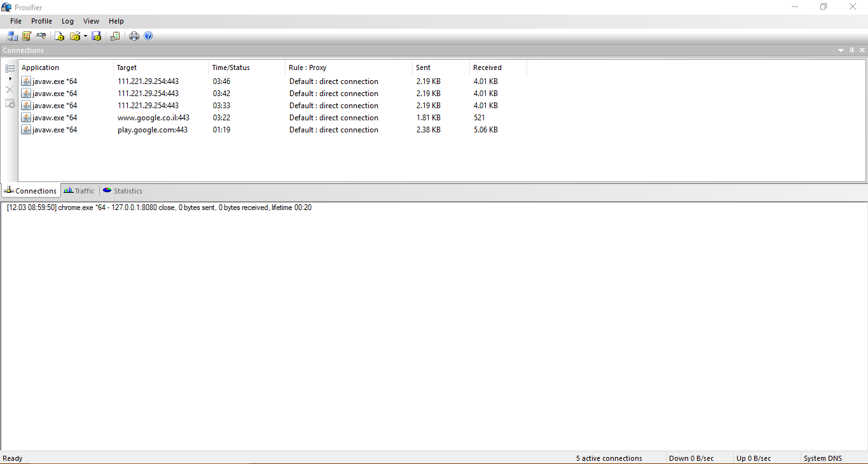The width and height of the screenshot is (868, 464).
Task: Save the current profile via toolbar icon
Action: point(96,36)
